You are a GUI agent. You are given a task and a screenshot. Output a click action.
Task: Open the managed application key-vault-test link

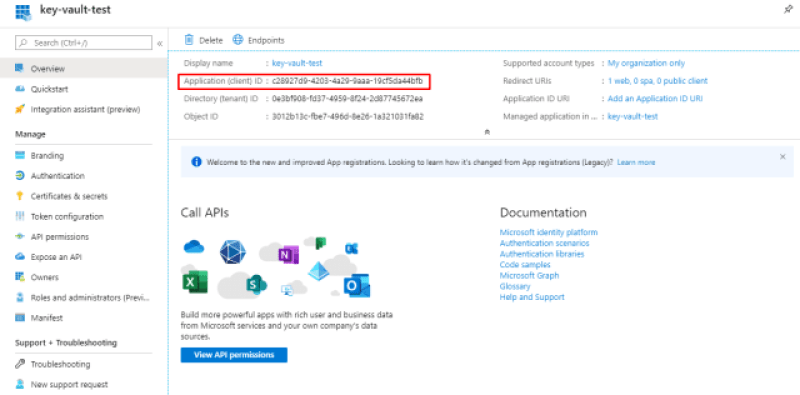coord(633,116)
